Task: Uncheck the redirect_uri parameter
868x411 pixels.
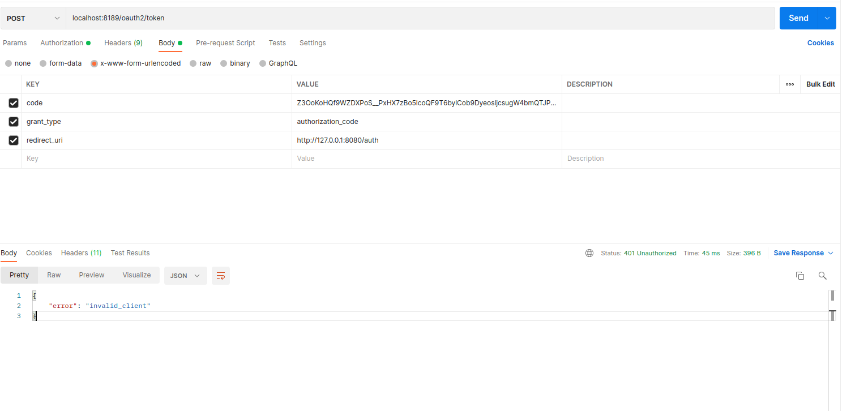Action: pos(14,140)
